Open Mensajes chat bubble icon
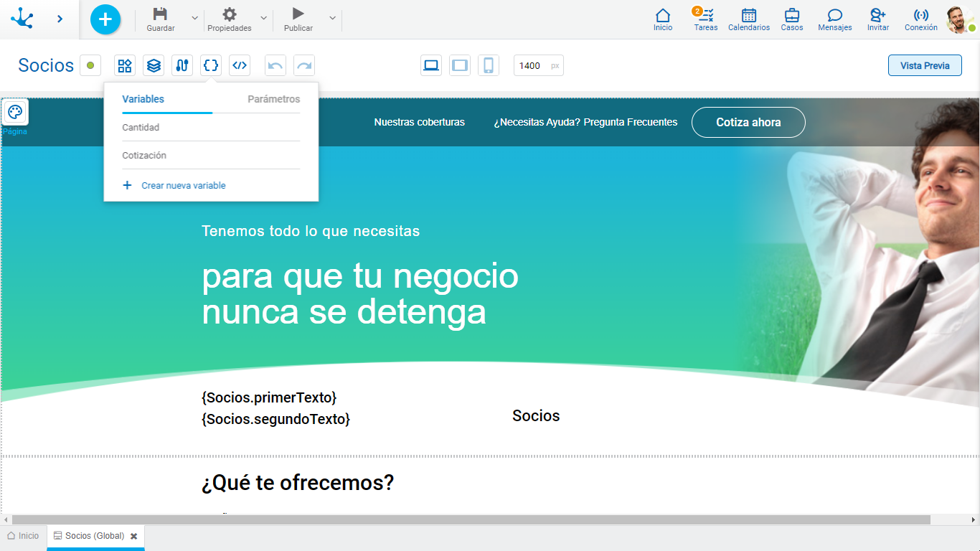 coord(834,15)
